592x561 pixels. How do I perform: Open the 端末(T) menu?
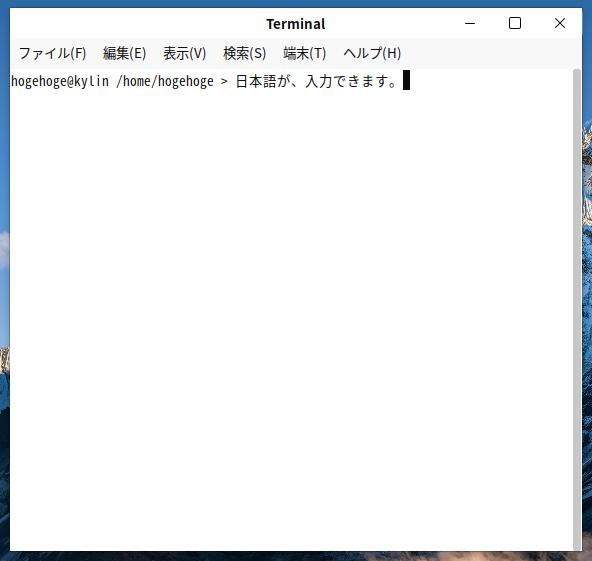[x=304, y=53]
